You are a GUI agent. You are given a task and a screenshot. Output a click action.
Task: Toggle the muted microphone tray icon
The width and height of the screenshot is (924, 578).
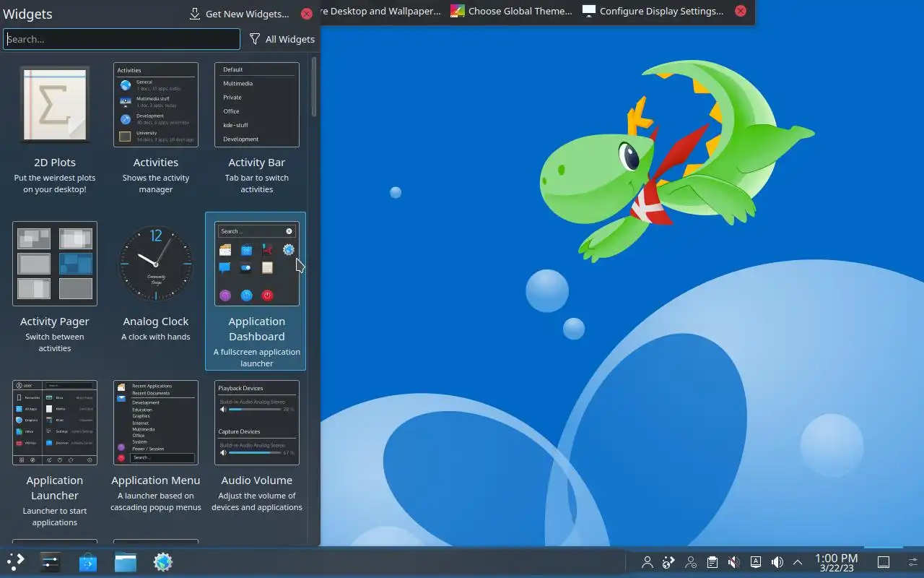point(734,562)
